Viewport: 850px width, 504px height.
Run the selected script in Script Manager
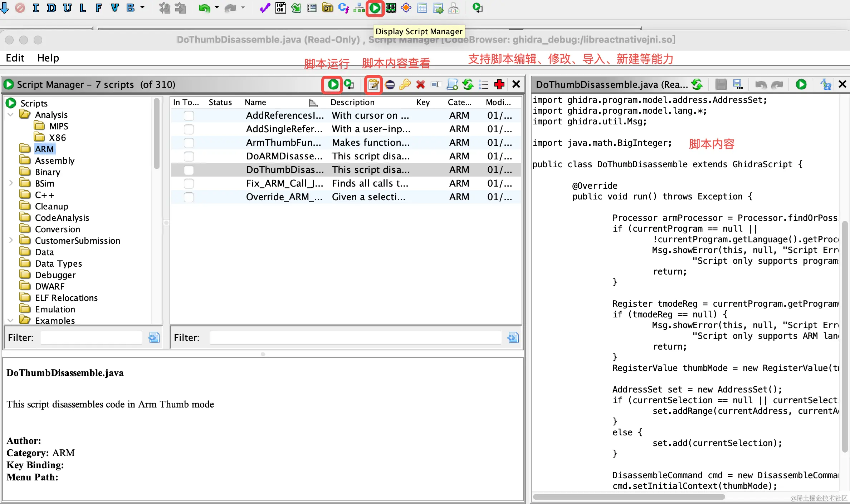(333, 85)
